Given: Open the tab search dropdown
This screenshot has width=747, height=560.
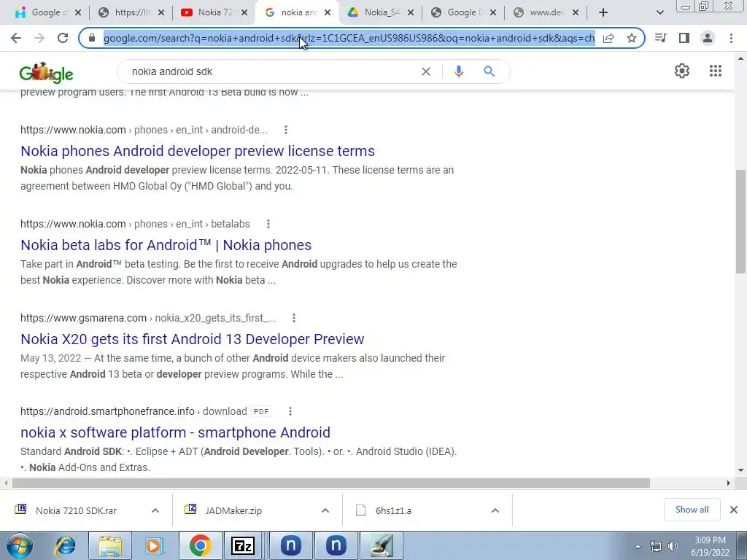Looking at the screenshot, I should coord(659,12).
